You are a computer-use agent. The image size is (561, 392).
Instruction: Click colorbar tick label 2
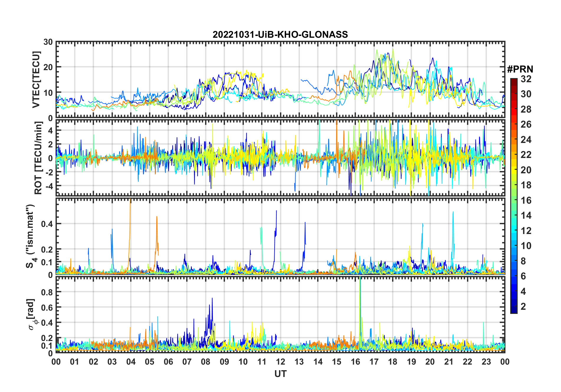(x=523, y=307)
